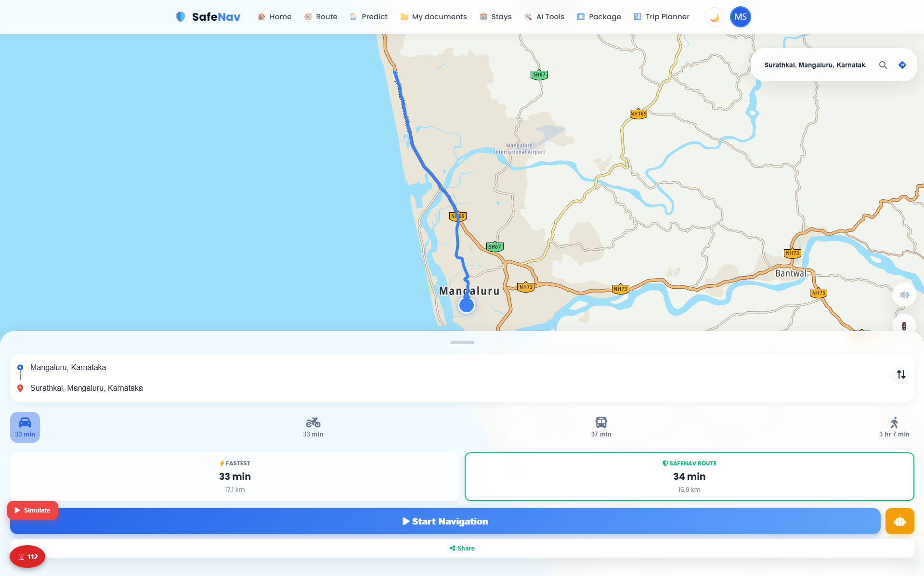
Task: Open the MS profile avatar
Action: [741, 17]
